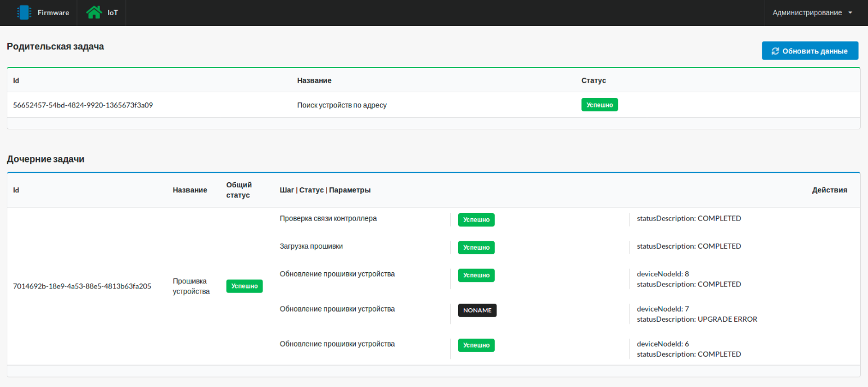Image resolution: width=868 pixels, height=387 pixels.
Task: Click the black NONAME status badge
Action: [477, 310]
